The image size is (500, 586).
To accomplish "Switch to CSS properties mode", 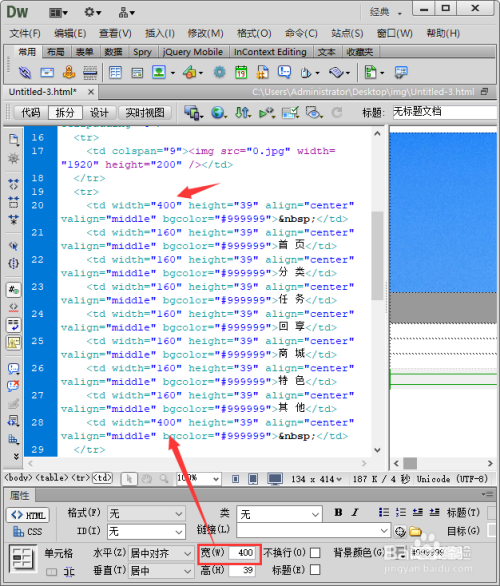I will point(28,531).
